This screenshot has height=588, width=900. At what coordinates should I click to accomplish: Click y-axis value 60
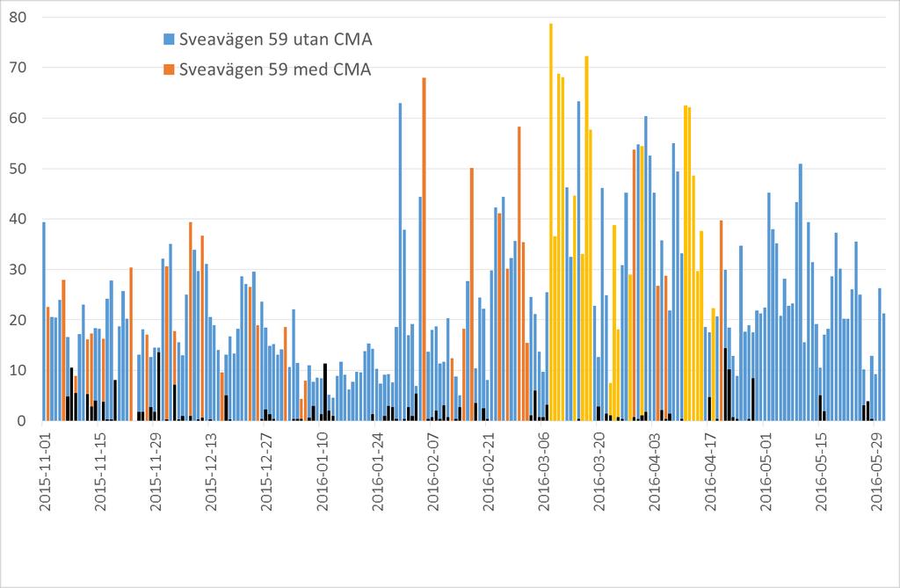[x=18, y=119]
